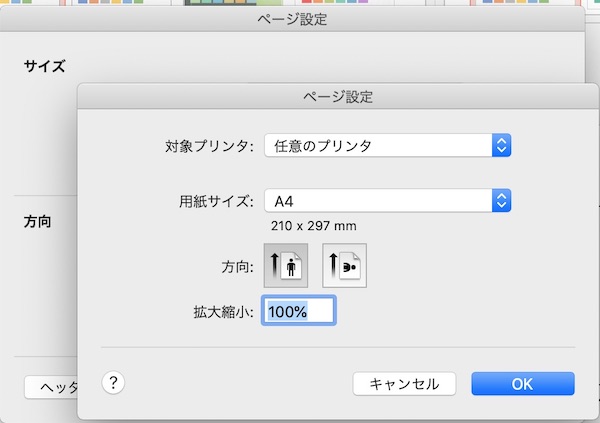The height and width of the screenshot is (423, 600).
Task: Click the partially hidden ヘッダ button
Action: (51, 387)
